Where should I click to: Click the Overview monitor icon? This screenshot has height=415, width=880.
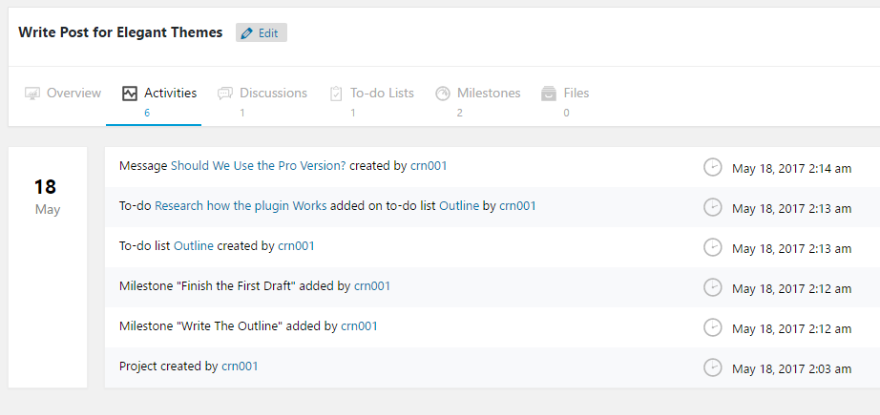click(32, 93)
